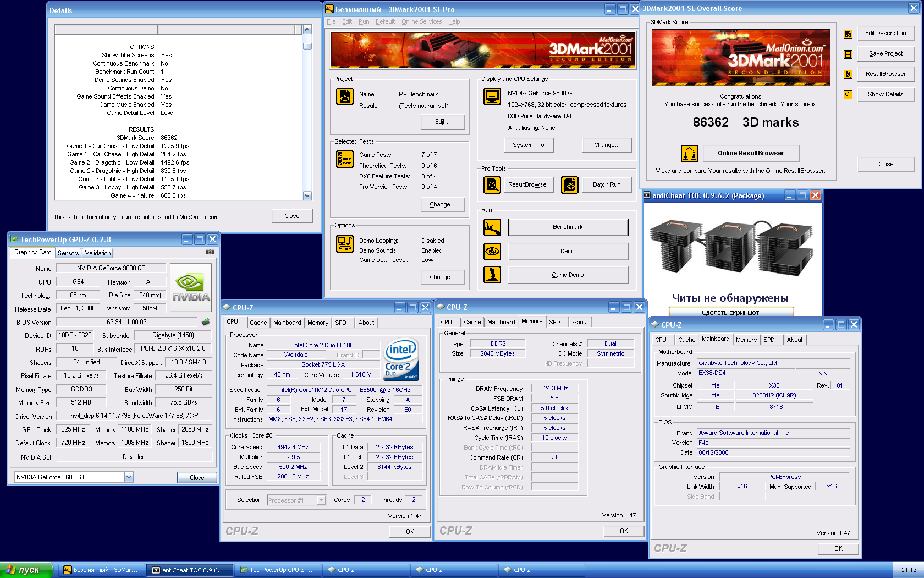
Task: Click the TechPowerUp GPU-Z taskbar button
Action: click(x=278, y=570)
